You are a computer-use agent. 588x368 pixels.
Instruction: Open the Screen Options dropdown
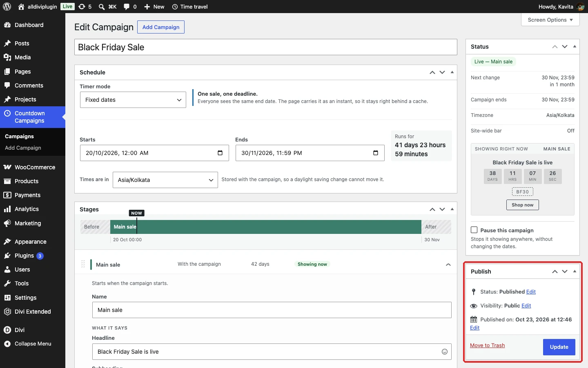(550, 20)
